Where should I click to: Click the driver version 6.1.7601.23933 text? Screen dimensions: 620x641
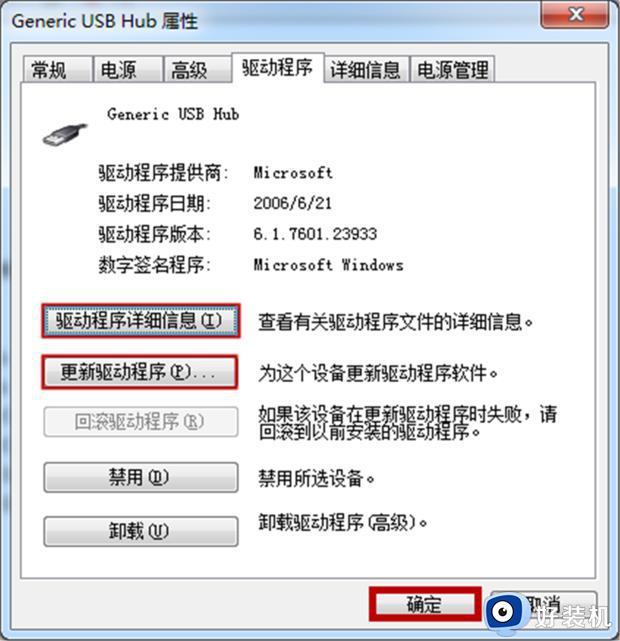pyautogui.click(x=315, y=234)
